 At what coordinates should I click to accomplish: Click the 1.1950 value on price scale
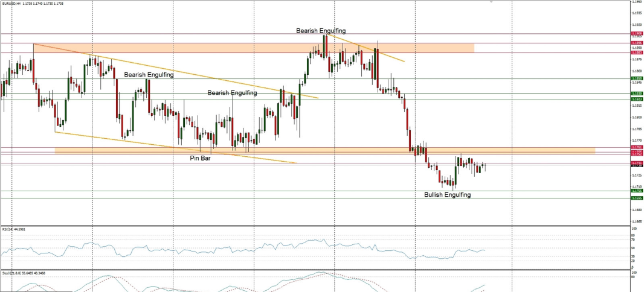tap(636, 2)
